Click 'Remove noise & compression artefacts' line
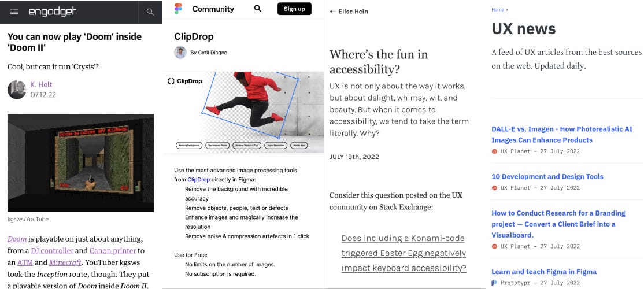644x289 pixels. pyautogui.click(x=247, y=236)
